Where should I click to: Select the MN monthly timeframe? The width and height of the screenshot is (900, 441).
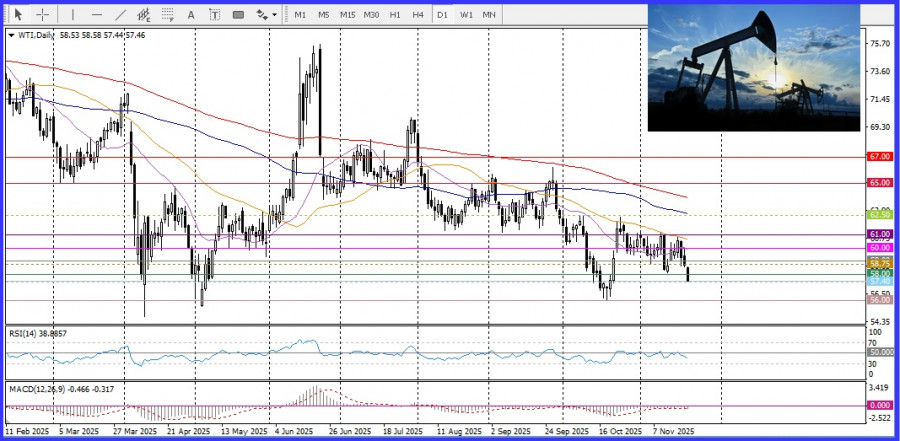pos(489,15)
